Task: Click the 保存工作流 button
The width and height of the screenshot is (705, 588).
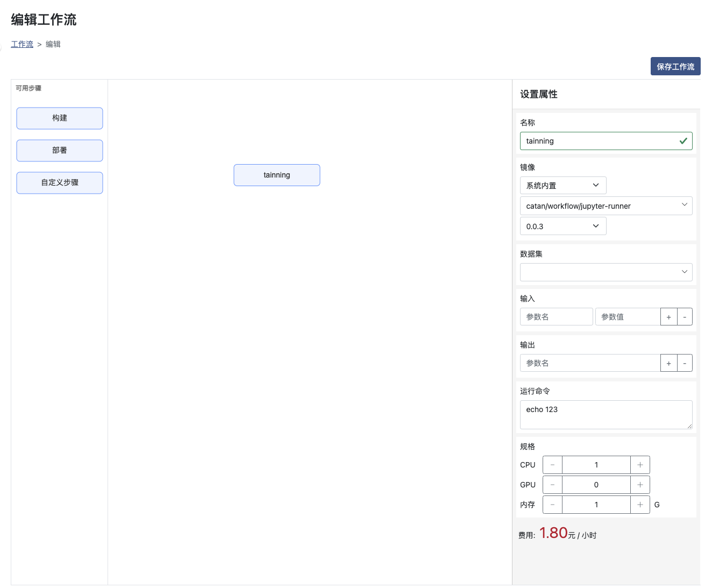Action: coord(675,67)
